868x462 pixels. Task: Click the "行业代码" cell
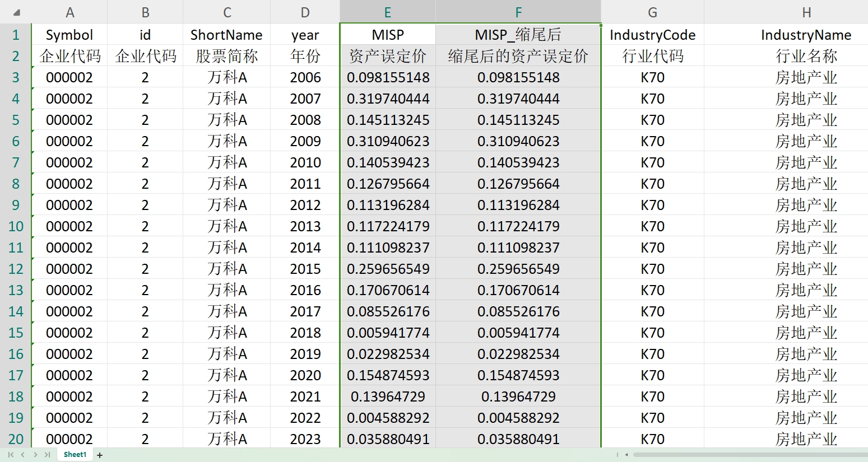(x=653, y=56)
